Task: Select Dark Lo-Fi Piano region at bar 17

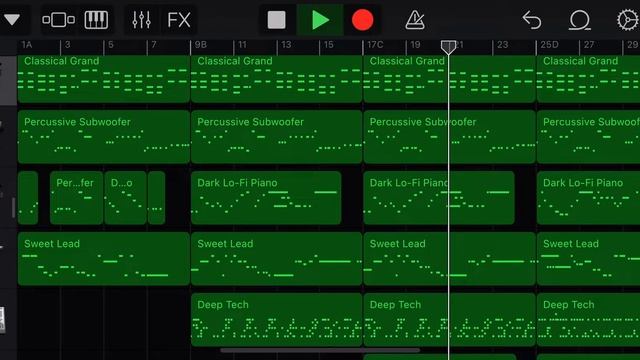Action: click(x=439, y=198)
